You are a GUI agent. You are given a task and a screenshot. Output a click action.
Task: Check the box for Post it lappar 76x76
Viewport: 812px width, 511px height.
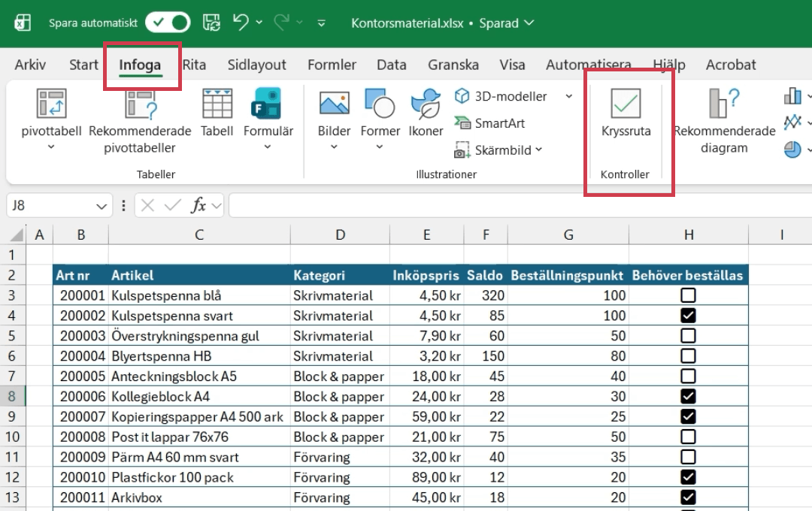tap(688, 437)
